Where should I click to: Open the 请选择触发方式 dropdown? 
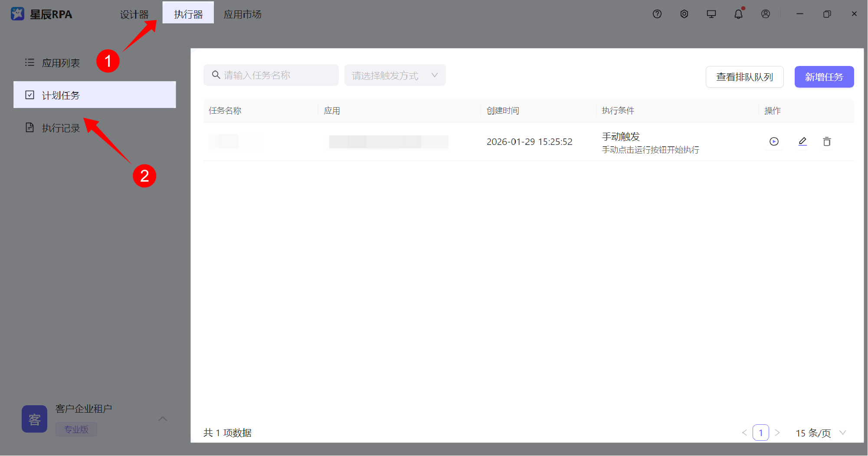point(394,75)
